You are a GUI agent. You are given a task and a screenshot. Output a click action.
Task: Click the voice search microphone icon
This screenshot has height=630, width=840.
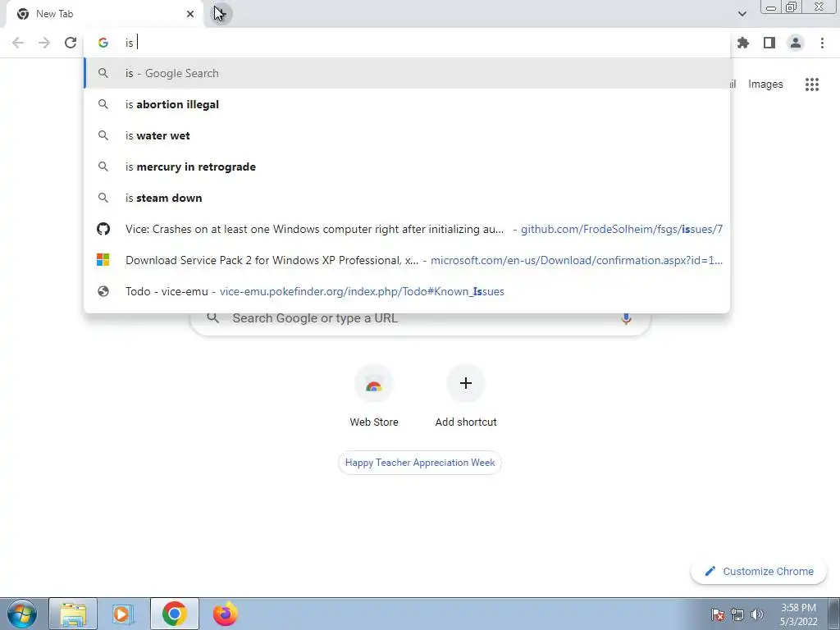626,318
